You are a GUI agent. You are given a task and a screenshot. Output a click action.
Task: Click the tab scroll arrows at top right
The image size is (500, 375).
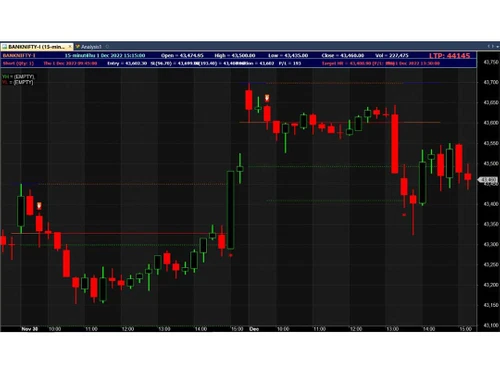click(490, 46)
